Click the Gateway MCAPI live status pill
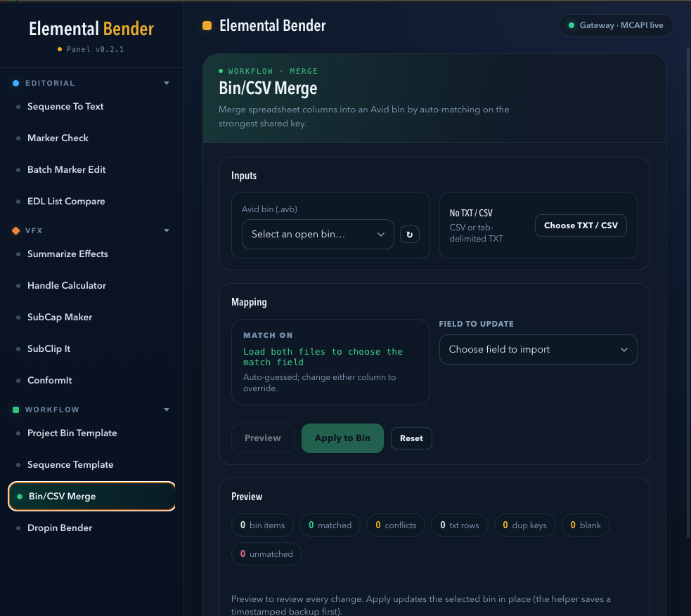The height and width of the screenshot is (616, 691). (x=616, y=25)
